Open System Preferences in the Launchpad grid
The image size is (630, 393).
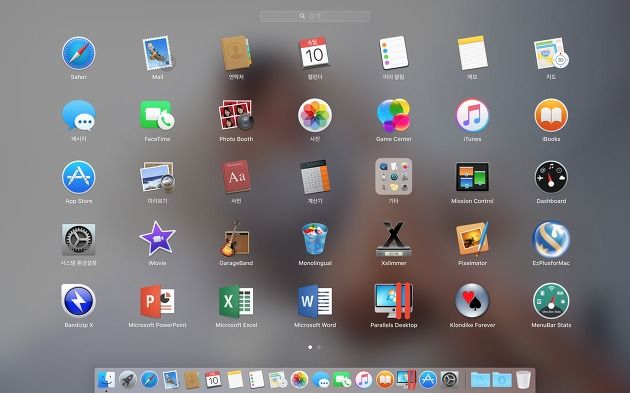coord(79,239)
